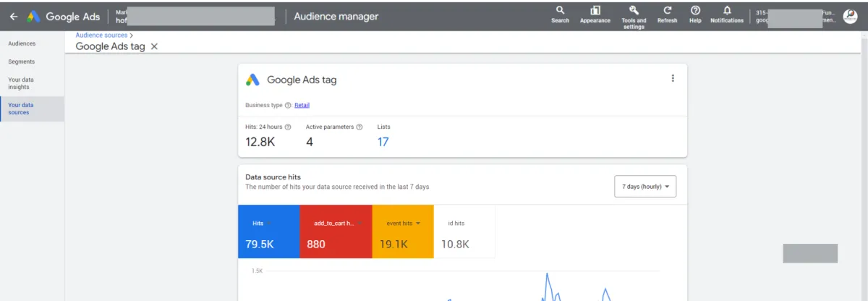Click the Audience manager title
Screen dimensions: 868x301
pos(336,16)
